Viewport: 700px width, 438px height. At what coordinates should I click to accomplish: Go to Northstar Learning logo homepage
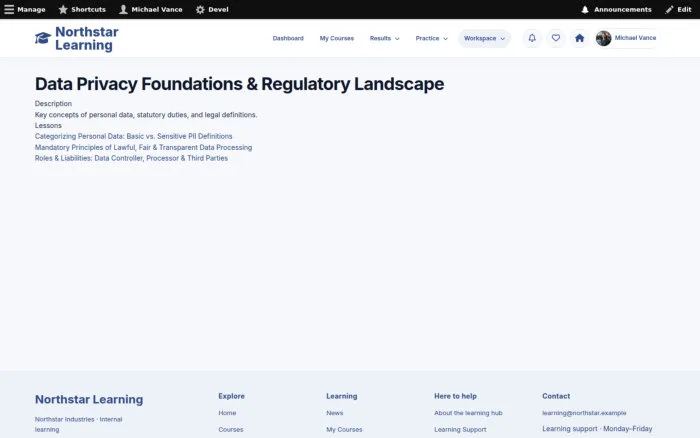coord(77,38)
